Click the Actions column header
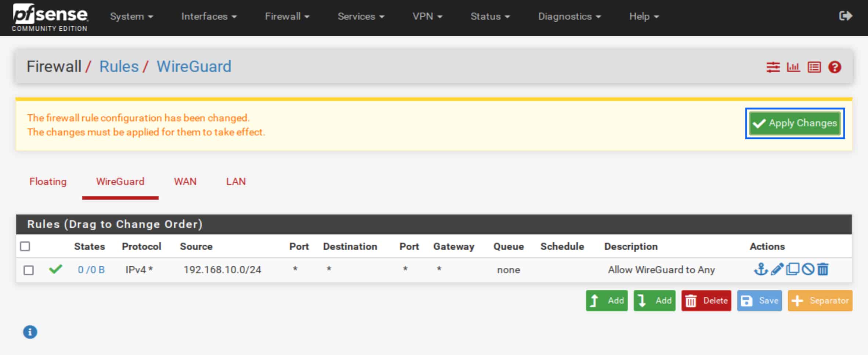The width and height of the screenshot is (868, 355). click(767, 246)
